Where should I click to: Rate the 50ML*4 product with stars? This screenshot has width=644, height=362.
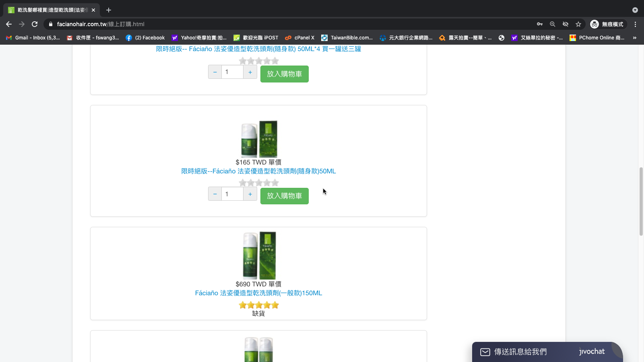click(x=259, y=61)
